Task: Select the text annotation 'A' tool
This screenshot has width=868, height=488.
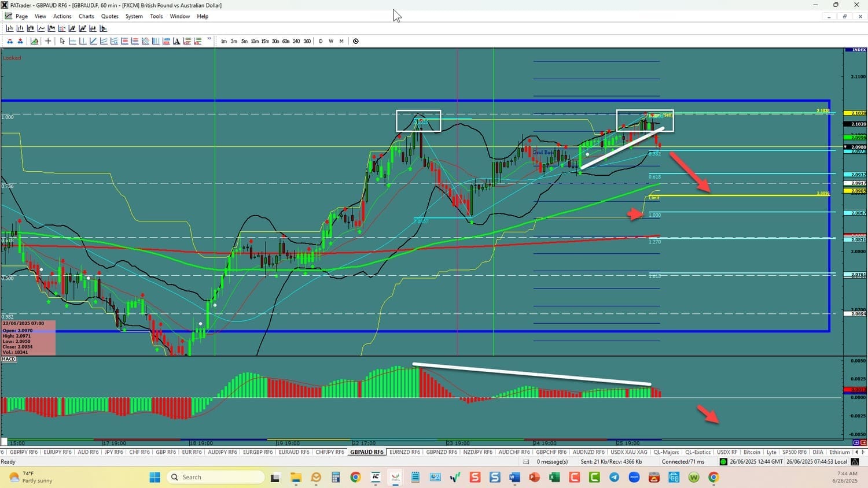Action: (176, 41)
